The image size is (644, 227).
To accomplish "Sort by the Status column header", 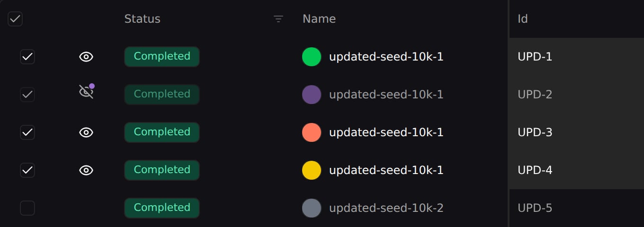I will pyautogui.click(x=142, y=19).
